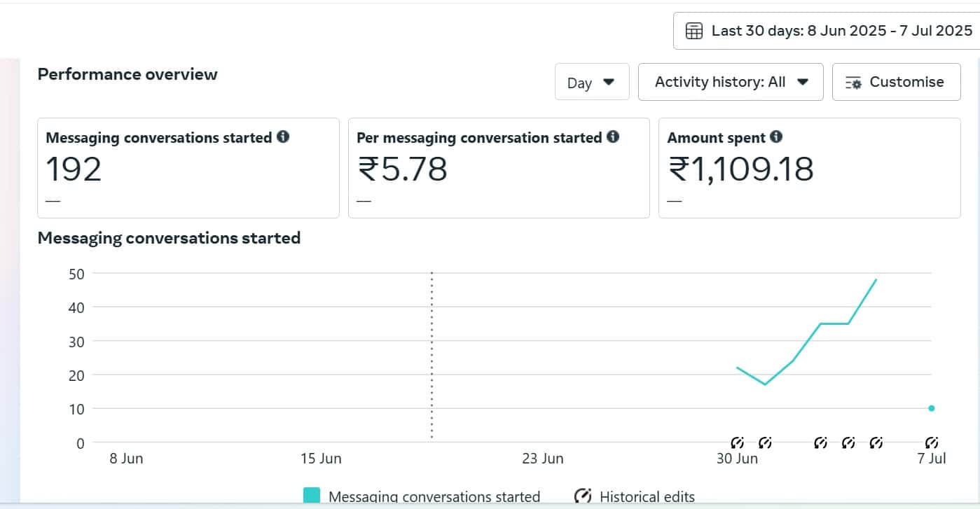Click the Historical edits legend icon

pyautogui.click(x=583, y=496)
